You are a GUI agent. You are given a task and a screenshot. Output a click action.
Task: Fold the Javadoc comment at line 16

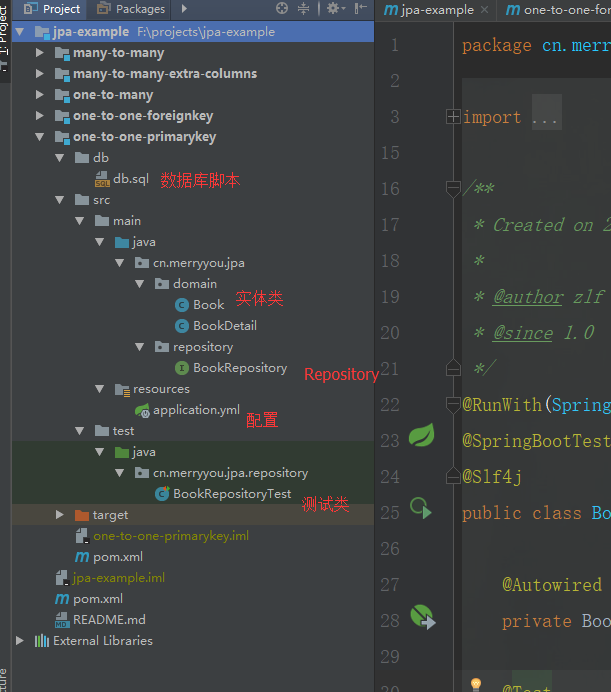coord(453,189)
